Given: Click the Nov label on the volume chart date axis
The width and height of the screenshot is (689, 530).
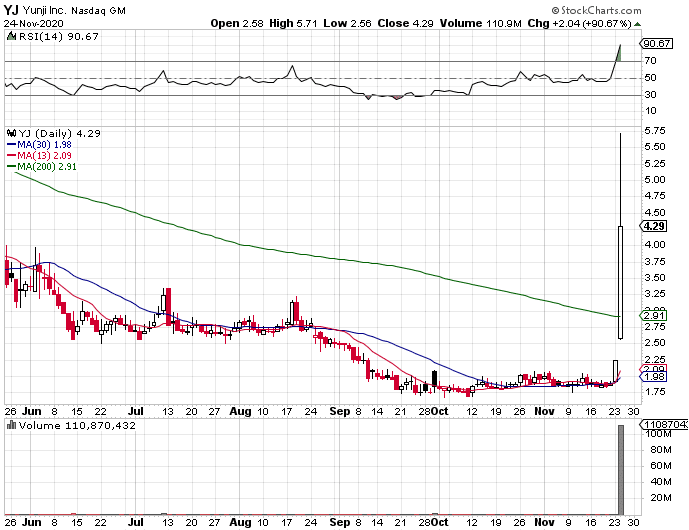Looking at the screenshot, I should coord(544,522).
